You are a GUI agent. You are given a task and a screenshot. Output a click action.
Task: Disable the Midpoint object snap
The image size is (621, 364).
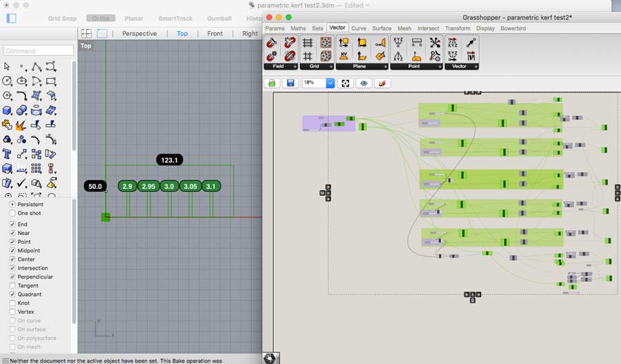coord(12,250)
